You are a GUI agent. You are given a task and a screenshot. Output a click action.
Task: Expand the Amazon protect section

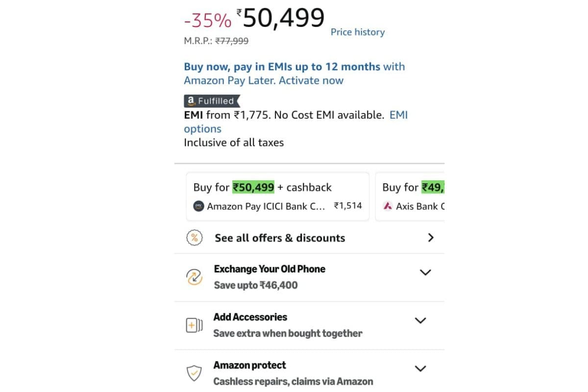tap(420, 368)
